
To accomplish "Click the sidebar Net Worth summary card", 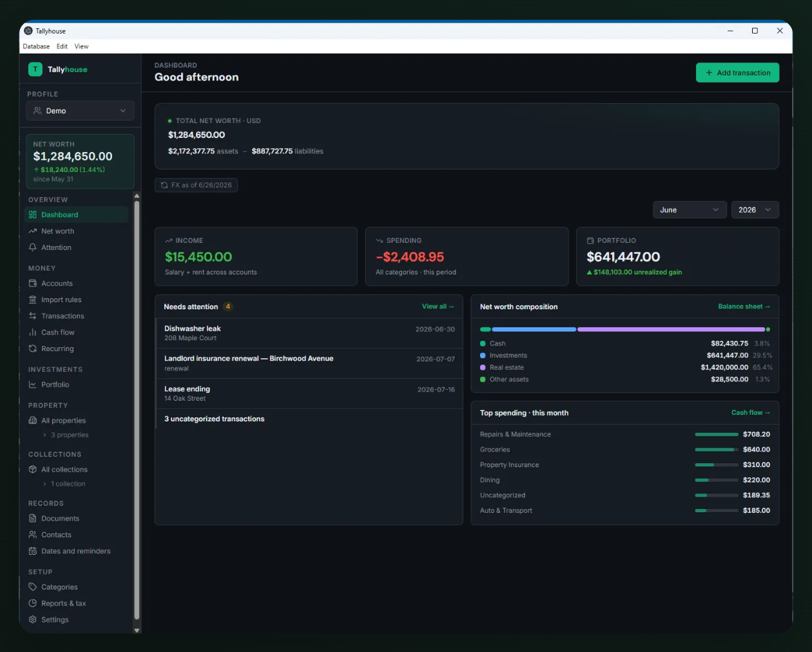I will coord(80,162).
